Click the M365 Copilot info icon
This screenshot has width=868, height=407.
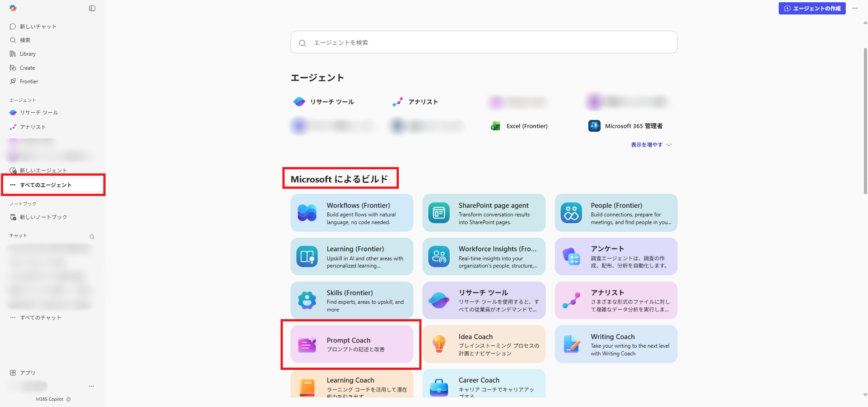tap(68, 399)
